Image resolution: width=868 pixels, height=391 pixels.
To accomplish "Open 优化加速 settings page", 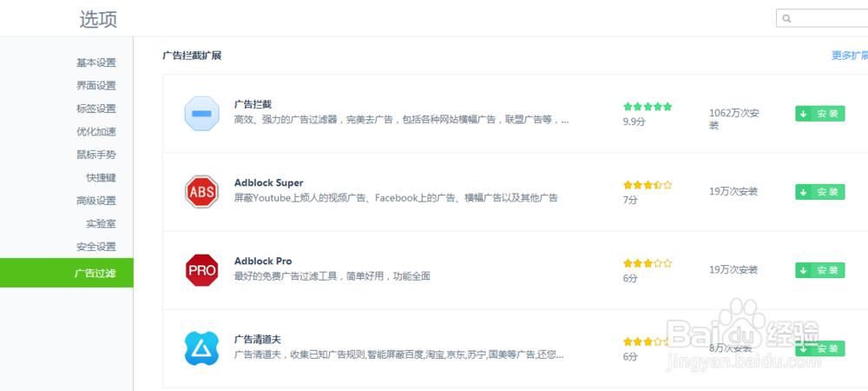I will 95,132.
